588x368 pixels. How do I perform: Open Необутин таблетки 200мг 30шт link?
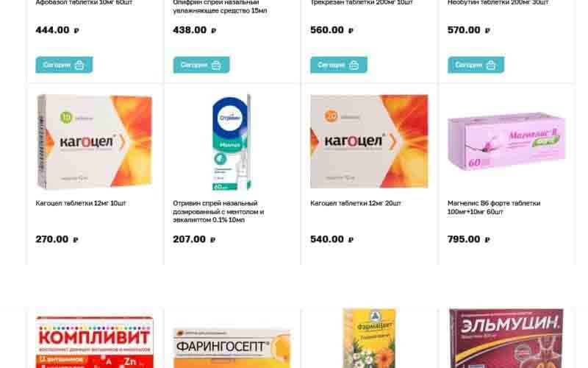[x=498, y=3]
